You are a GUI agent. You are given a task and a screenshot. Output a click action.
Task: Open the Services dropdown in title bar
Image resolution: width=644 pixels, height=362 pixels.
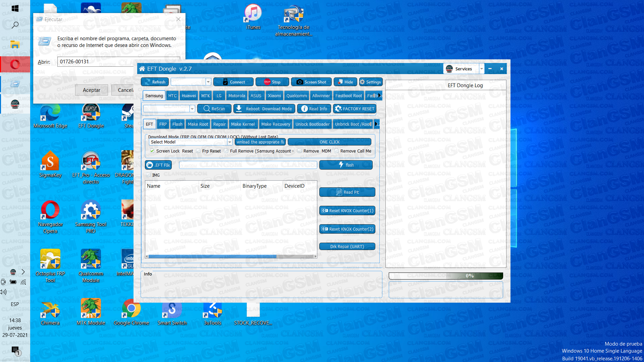pyautogui.click(x=482, y=69)
